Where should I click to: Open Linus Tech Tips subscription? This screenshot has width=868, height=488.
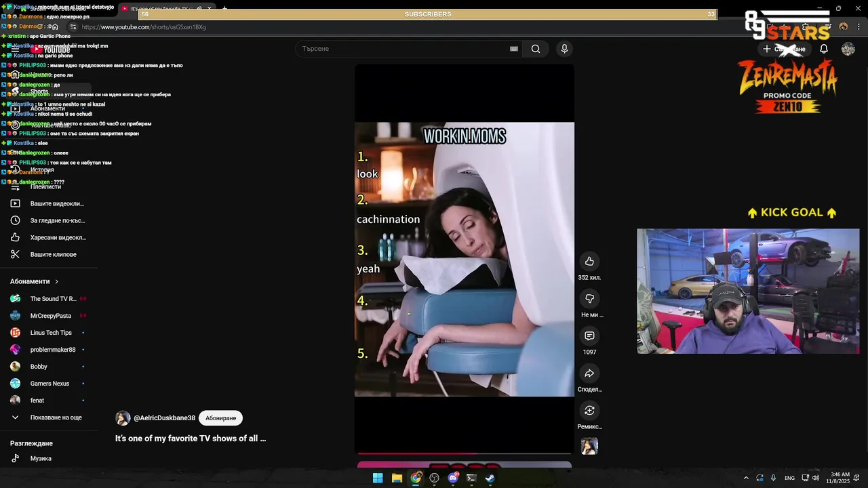[x=49, y=333]
